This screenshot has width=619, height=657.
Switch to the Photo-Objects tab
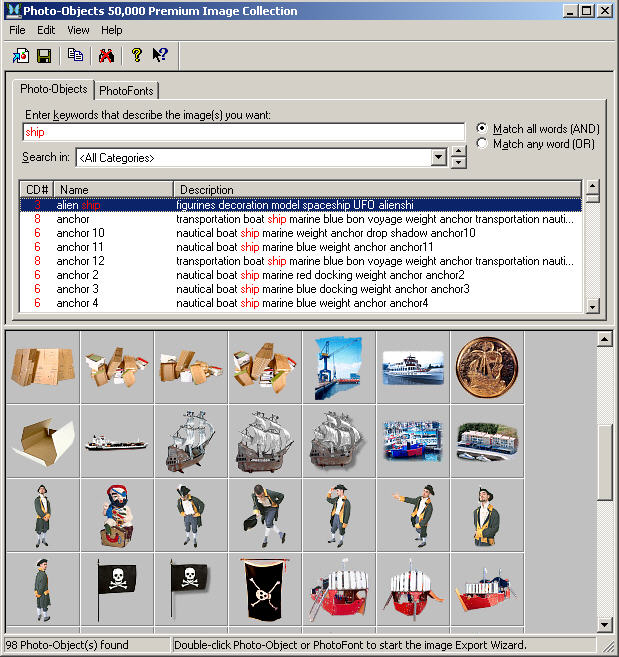54,89
